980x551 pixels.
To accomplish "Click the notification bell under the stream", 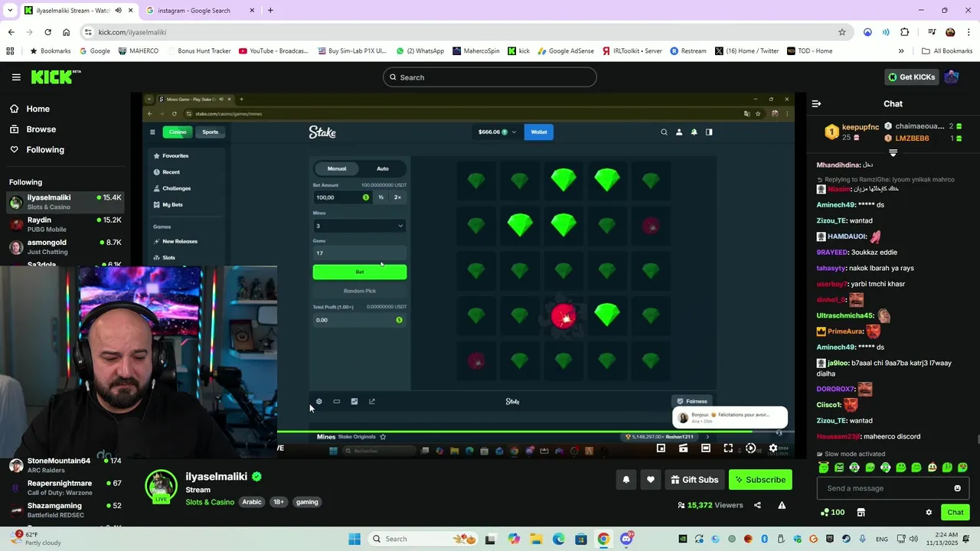I will coord(626,480).
